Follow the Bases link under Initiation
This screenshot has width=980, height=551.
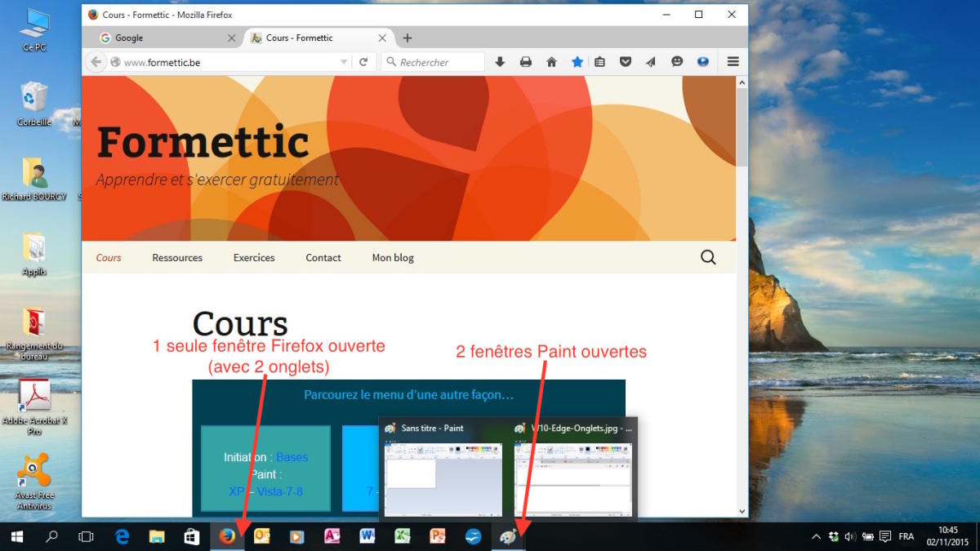[x=292, y=457]
